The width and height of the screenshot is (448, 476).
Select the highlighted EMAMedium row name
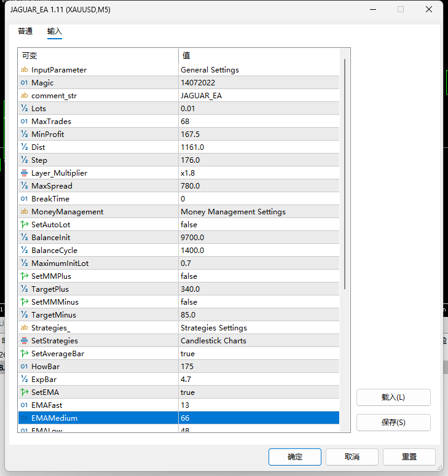click(54, 418)
